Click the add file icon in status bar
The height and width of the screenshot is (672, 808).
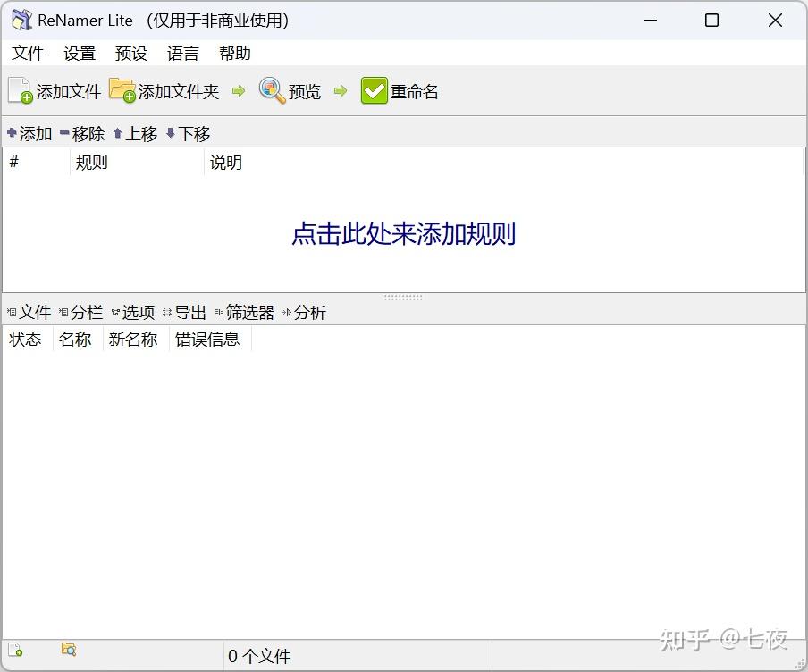(x=15, y=650)
